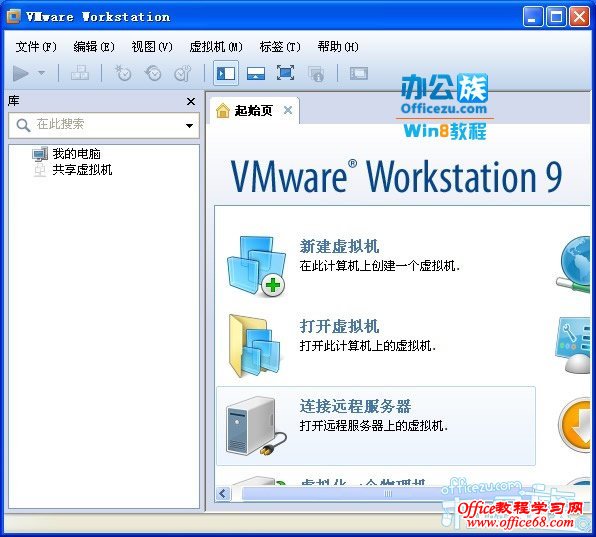Open the 帮助(H) menu
The height and width of the screenshot is (537, 596).
click(x=338, y=47)
